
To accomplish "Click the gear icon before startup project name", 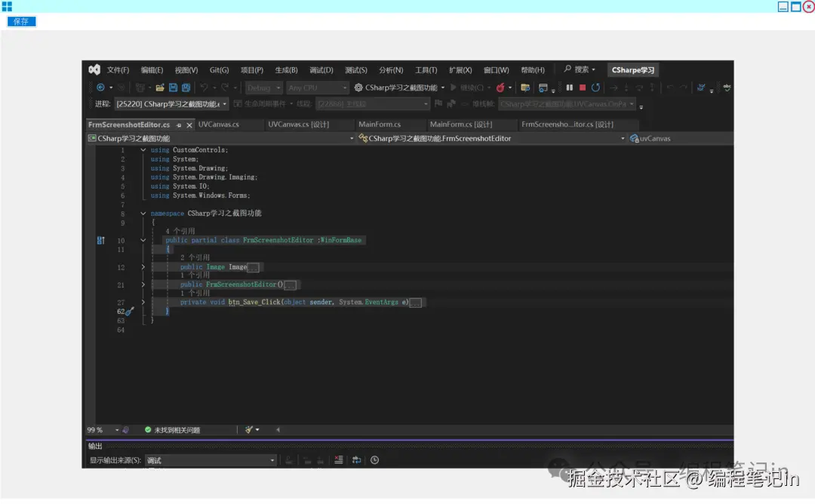I will click(x=358, y=88).
